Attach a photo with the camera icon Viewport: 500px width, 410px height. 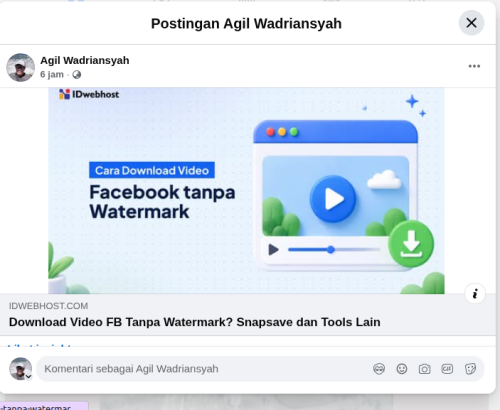click(x=424, y=369)
